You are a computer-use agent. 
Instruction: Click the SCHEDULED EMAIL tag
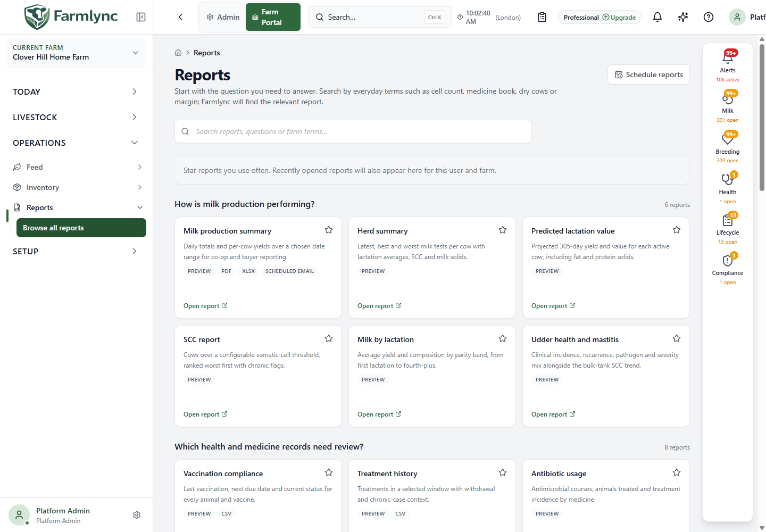(289, 271)
